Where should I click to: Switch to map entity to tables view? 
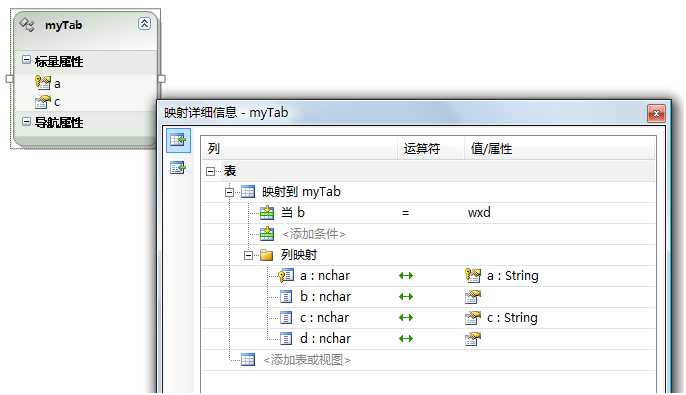point(178,140)
